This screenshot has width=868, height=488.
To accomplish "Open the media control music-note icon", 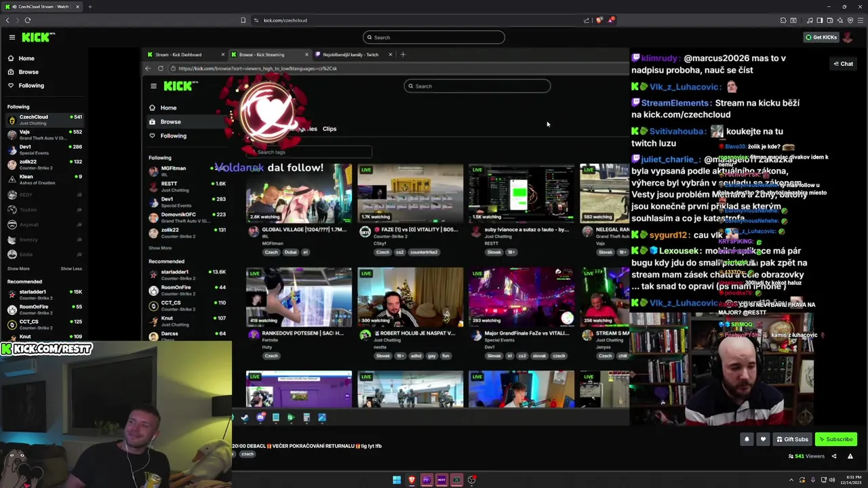I will [810, 20].
